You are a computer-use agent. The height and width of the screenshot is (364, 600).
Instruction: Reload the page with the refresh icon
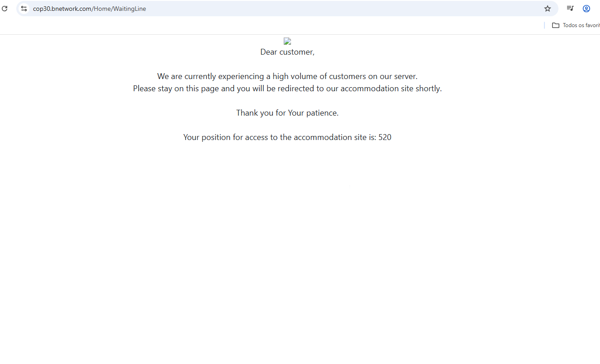[5, 9]
